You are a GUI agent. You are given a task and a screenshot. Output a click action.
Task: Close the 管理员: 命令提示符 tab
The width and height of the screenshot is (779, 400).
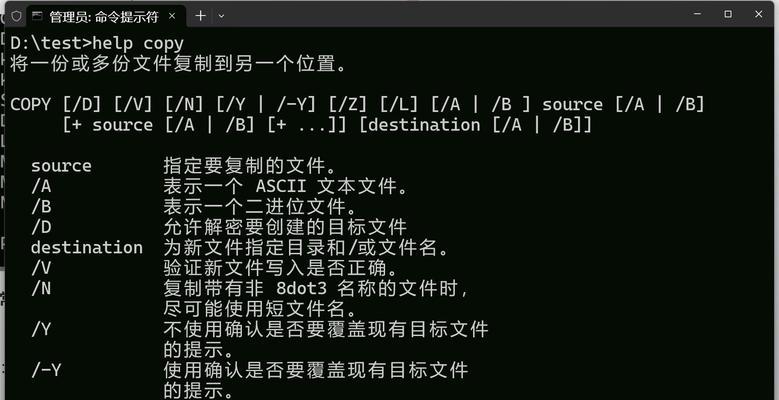[172, 16]
